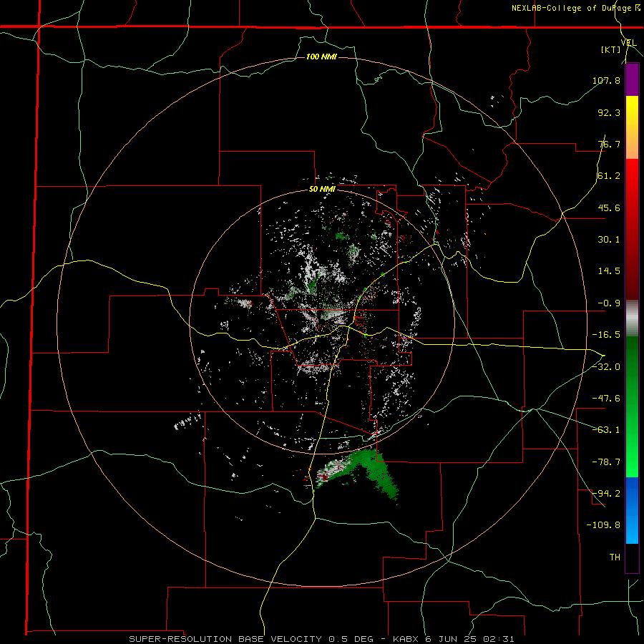Click the -16.5 velocity scale value
Viewport: 644px width, 644px height.
click(x=606, y=335)
